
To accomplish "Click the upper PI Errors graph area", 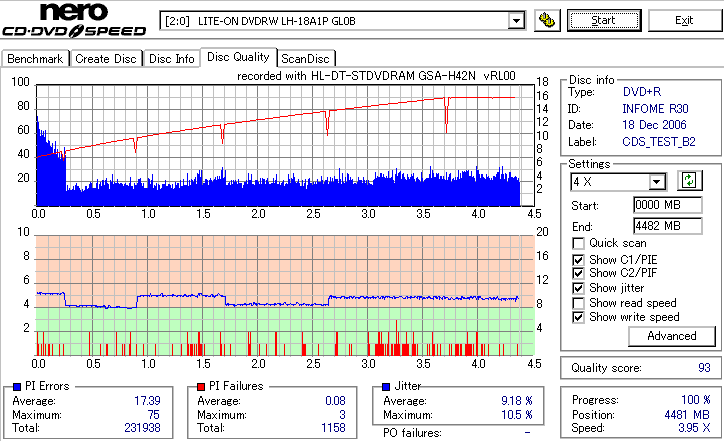I will click(x=285, y=145).
